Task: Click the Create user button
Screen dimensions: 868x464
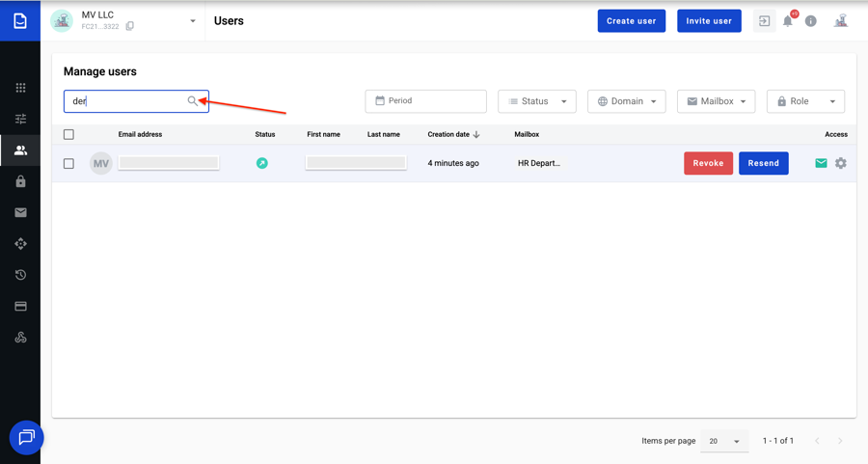Action: coord(631,21)
